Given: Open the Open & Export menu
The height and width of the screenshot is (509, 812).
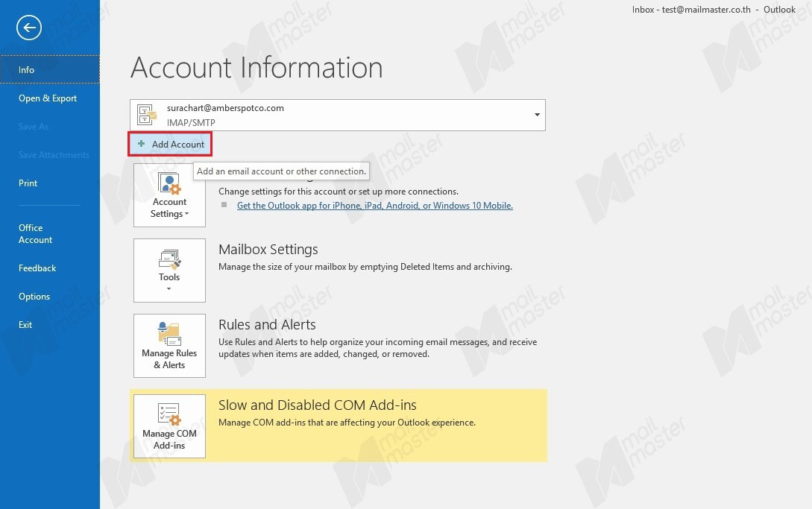Looking at the screenshot, I should (50, 98).
